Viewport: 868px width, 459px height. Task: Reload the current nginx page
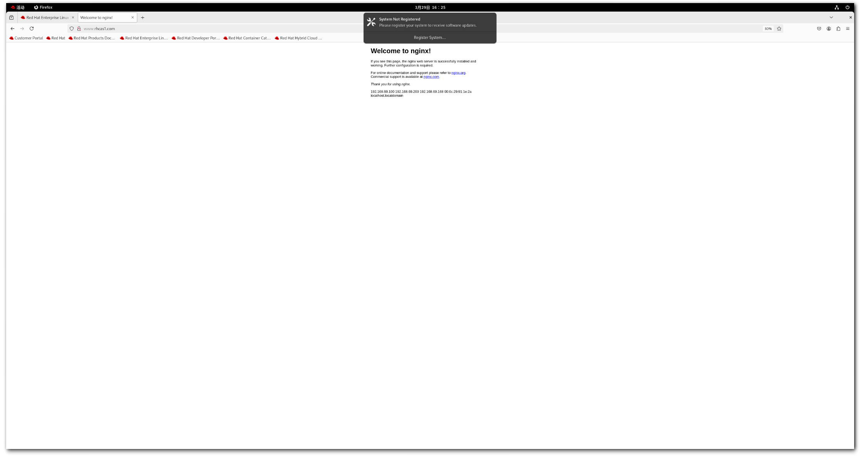[32, 29]
